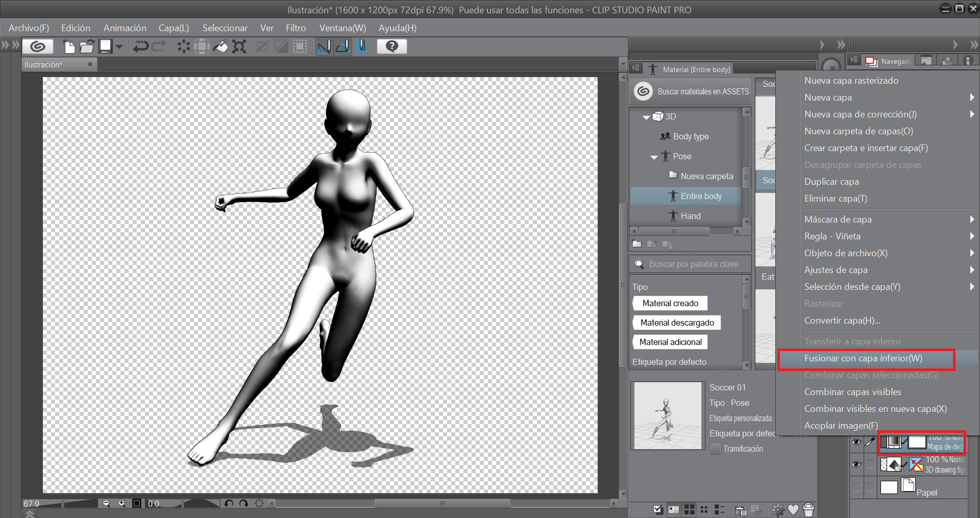980x518 pixels.
Task: Toggle Snap to Special Ruler icon
Action: point(343,47)
